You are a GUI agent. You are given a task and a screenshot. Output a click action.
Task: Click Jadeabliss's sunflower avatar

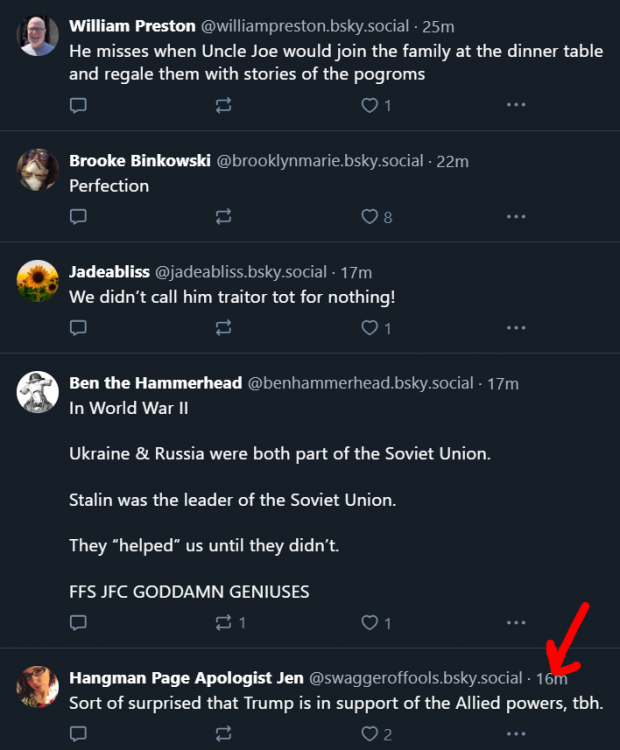(x=38, y=281)
